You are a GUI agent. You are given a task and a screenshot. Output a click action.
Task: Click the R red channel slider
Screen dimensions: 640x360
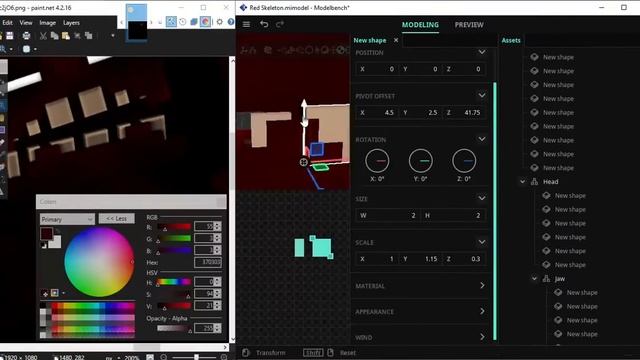174,227
